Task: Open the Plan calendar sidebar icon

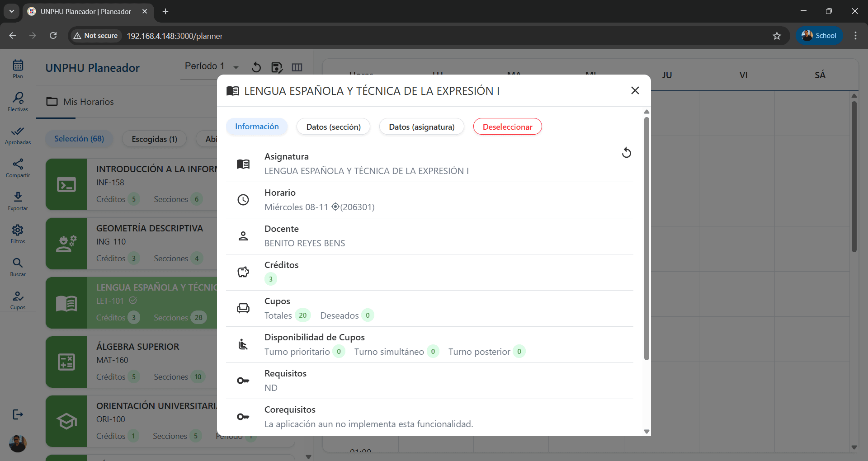Action: (18, 69)
